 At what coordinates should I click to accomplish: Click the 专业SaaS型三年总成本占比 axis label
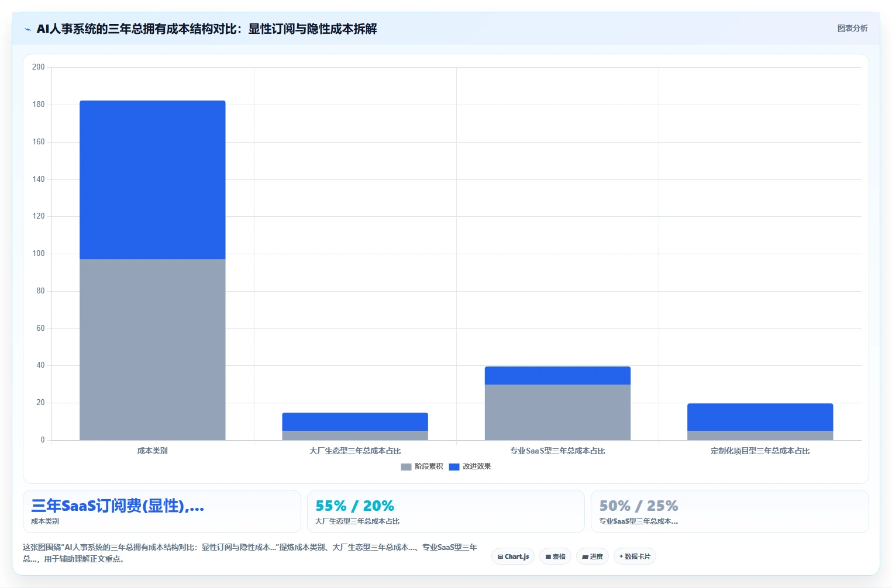coord(557,451)
